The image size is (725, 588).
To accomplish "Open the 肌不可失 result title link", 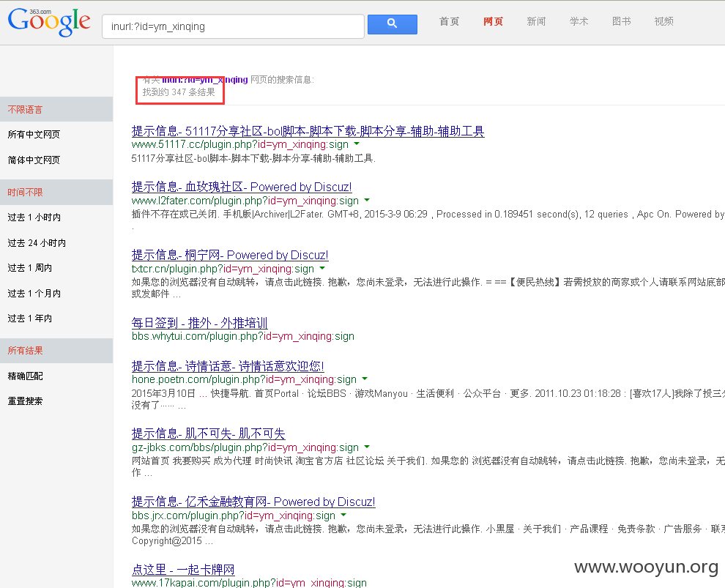I will click(208, 433).
